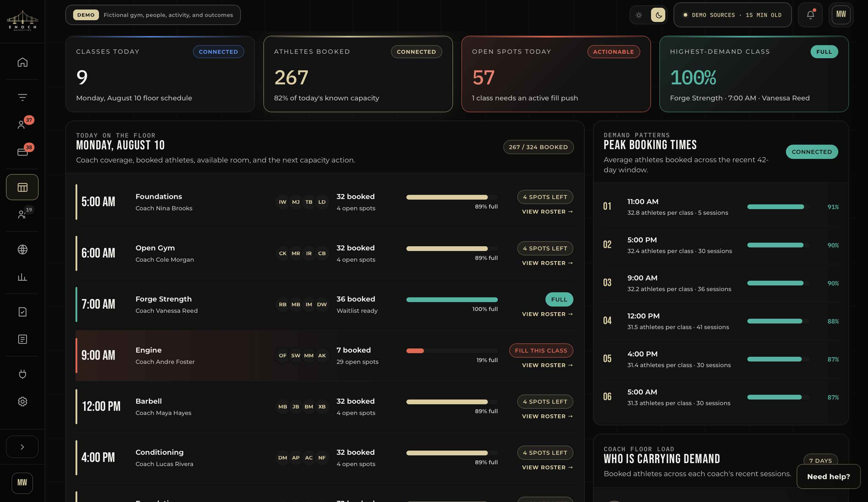The height and width of the screenshot is (502, 868).
Task: Open the Open Spots Today card
Action: pyautogui.click(x=556, y=74)
